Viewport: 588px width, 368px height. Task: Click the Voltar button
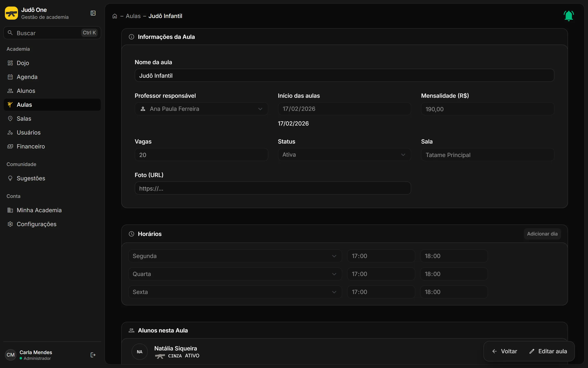[x=504, y=351]
